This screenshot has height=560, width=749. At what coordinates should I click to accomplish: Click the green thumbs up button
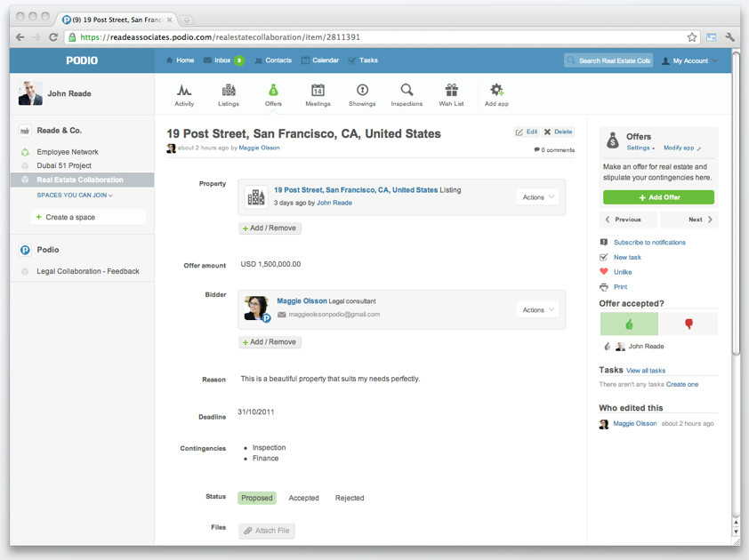[629, 324]
